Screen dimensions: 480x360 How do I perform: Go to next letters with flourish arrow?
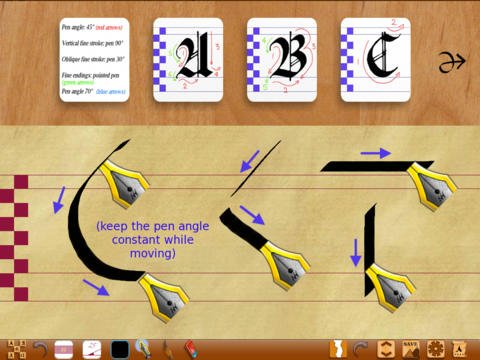coord(452,62)
